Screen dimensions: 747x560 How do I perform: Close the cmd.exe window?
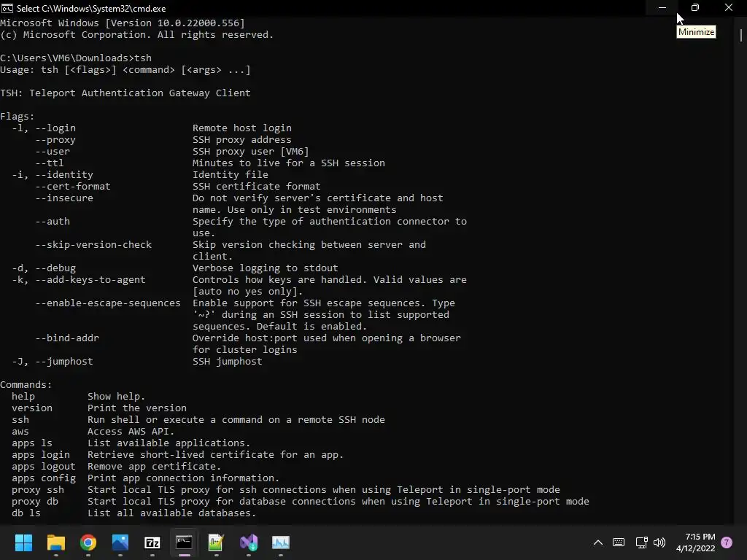coord(729,7)
